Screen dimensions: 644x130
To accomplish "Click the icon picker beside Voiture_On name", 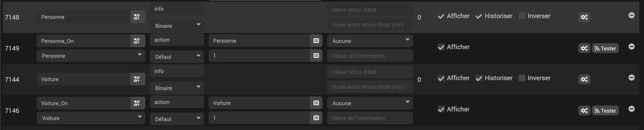I will [x=137, y=103].
